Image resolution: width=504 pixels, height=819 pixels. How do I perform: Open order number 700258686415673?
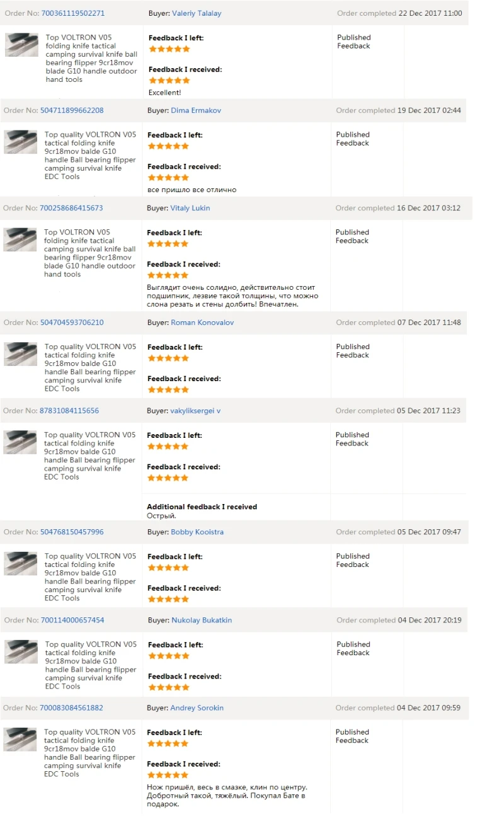tap(71, 208)
